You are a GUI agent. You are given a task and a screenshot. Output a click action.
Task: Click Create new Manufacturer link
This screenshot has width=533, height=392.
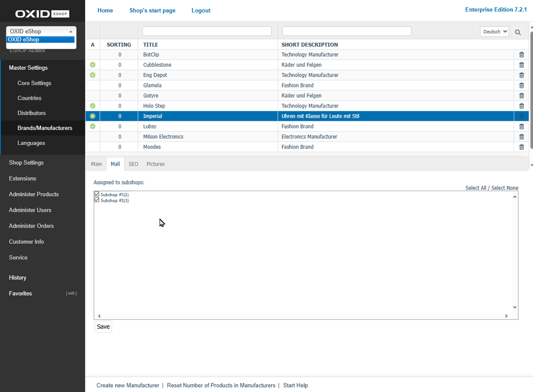[128, 385]
